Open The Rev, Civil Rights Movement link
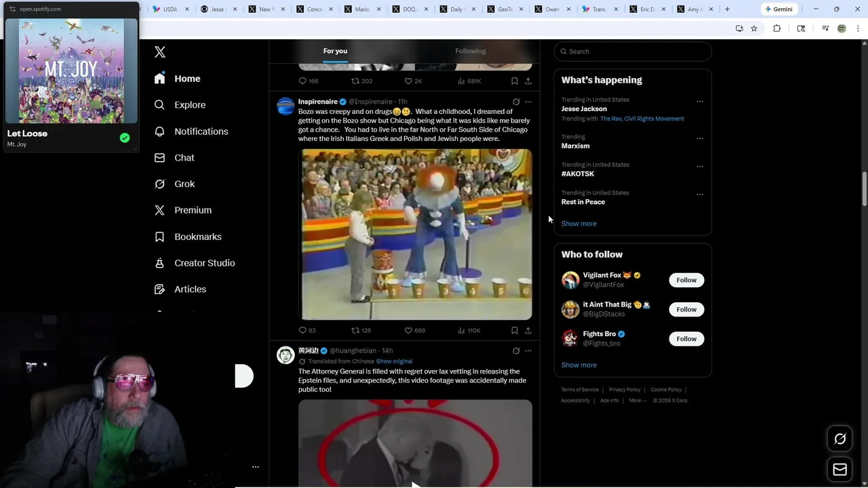The width and height of the screenshot is (868, 488). pos(642,119)
